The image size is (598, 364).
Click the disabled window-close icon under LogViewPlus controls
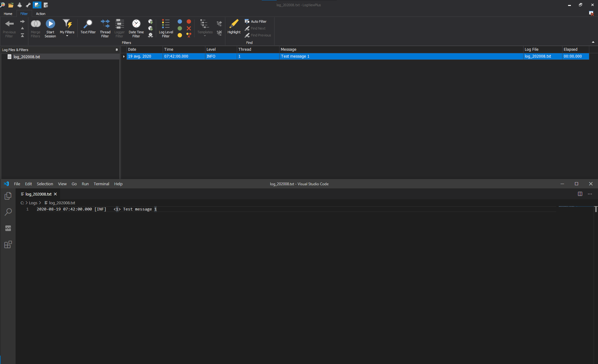[591, 13]
